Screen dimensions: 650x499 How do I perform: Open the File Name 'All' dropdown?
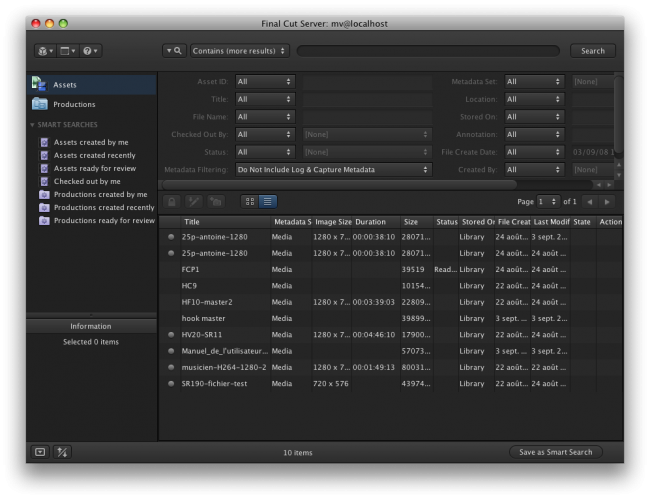point(265,117)
